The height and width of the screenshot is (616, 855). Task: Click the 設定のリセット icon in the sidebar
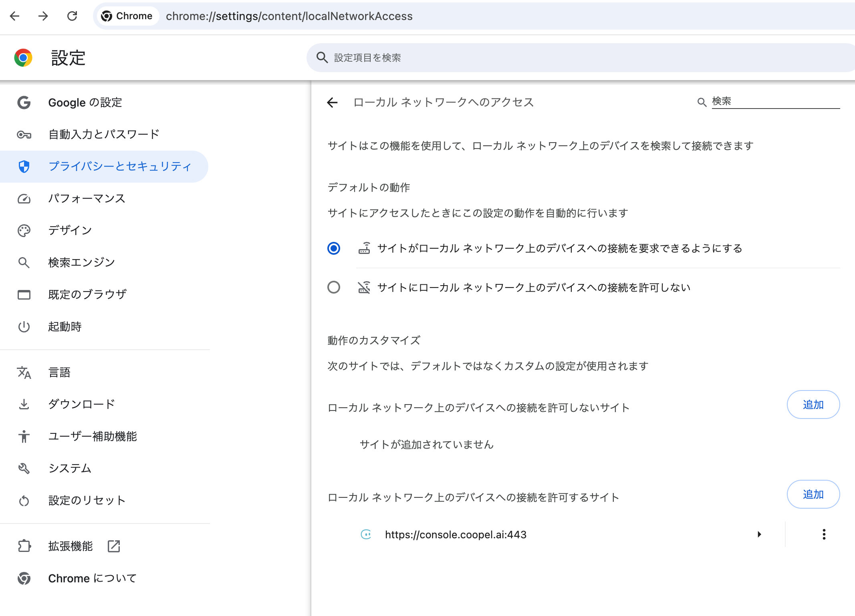coord(24,501)
